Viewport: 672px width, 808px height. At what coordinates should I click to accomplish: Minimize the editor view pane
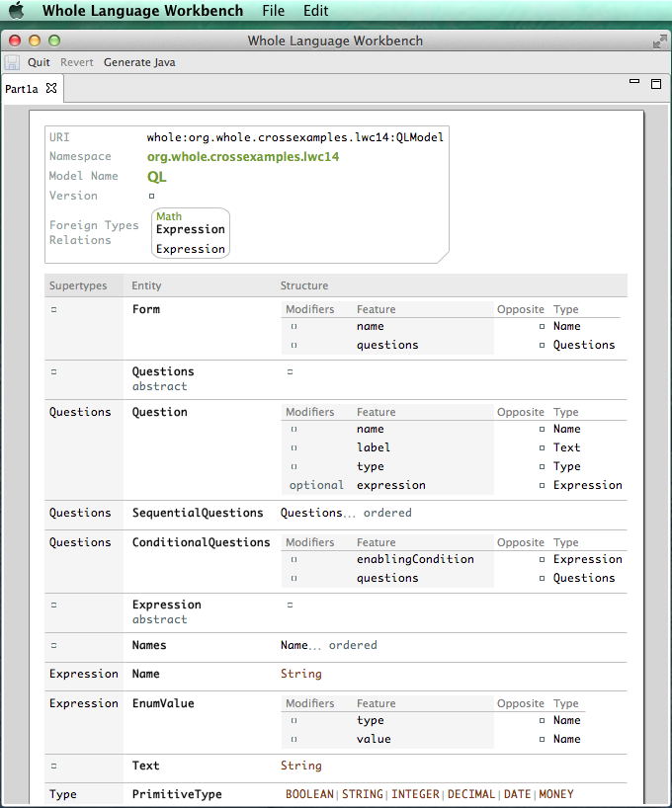(634, 81)
